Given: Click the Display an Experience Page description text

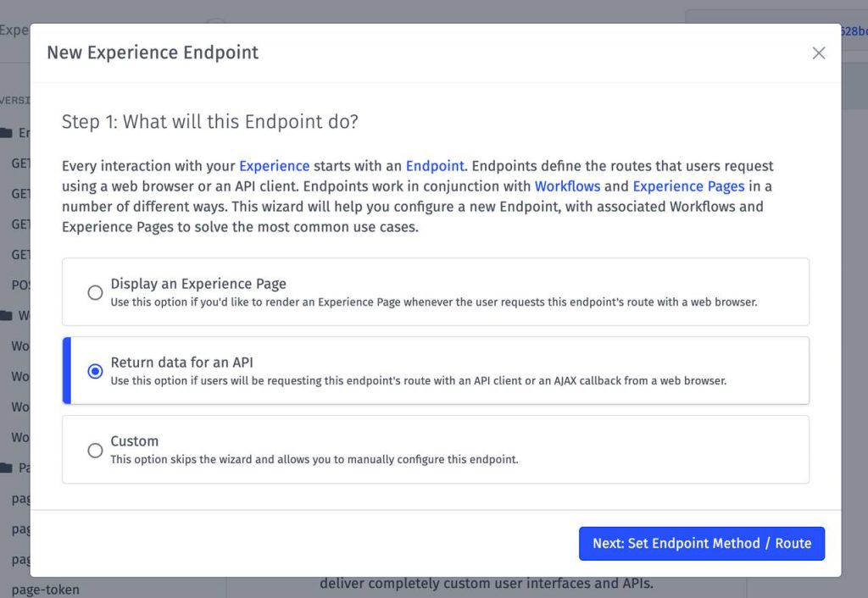Looking at the screenshot, I should click(433, 302).
